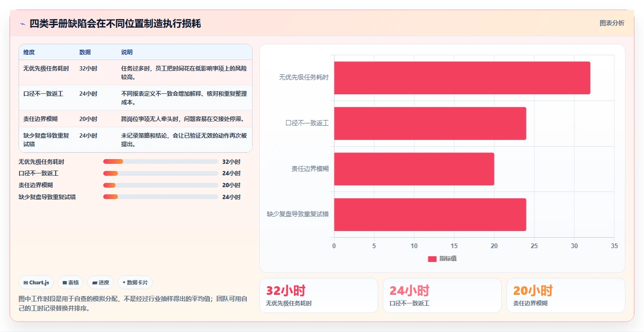Click the 无优先级任务耗时 progress bar
Viewport: 644px width, 332px height.
coord(160,162)
